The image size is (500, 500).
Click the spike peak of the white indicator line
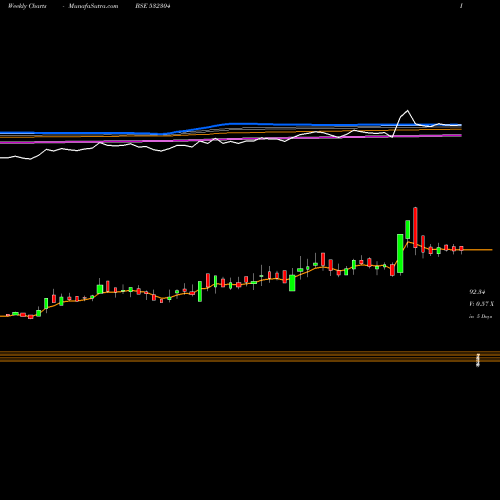[x=407, y=111]
